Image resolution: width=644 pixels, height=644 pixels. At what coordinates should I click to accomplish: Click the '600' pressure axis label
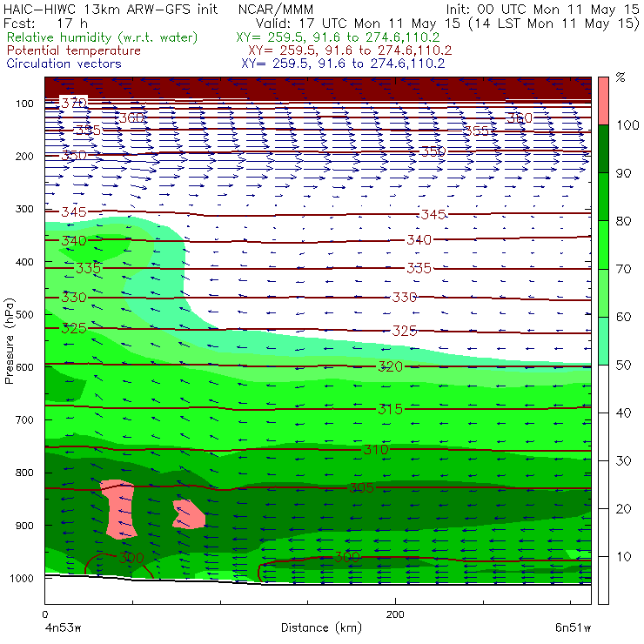point(24,367)
